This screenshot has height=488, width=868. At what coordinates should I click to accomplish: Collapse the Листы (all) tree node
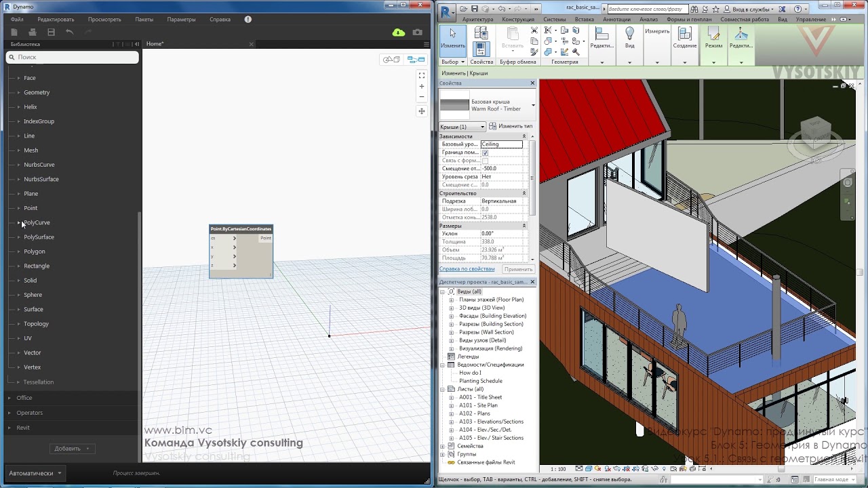tap(443, 389)
